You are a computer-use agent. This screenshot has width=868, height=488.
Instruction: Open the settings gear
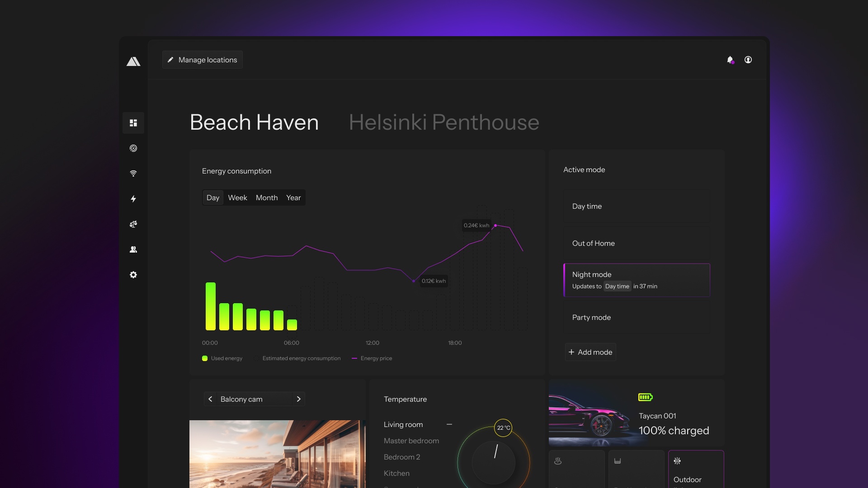[x=133, y=275]
